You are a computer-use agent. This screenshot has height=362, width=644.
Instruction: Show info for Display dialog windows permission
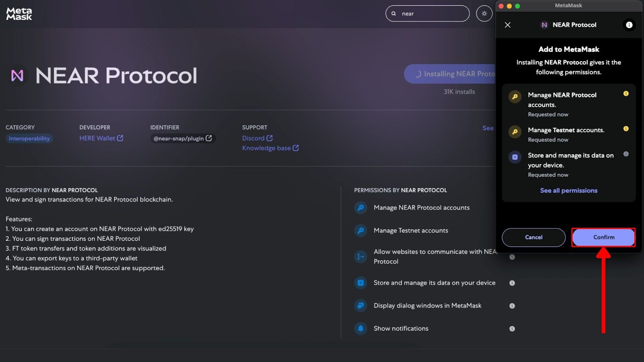512,306
